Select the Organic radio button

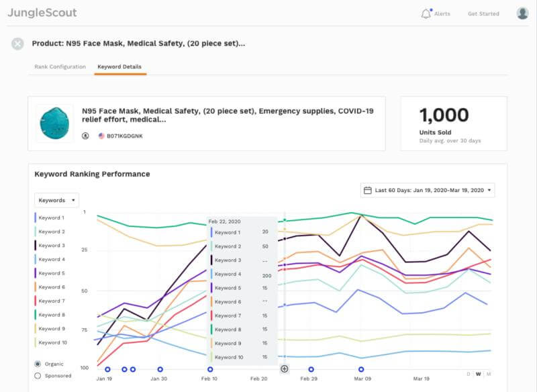pos(38,364)
